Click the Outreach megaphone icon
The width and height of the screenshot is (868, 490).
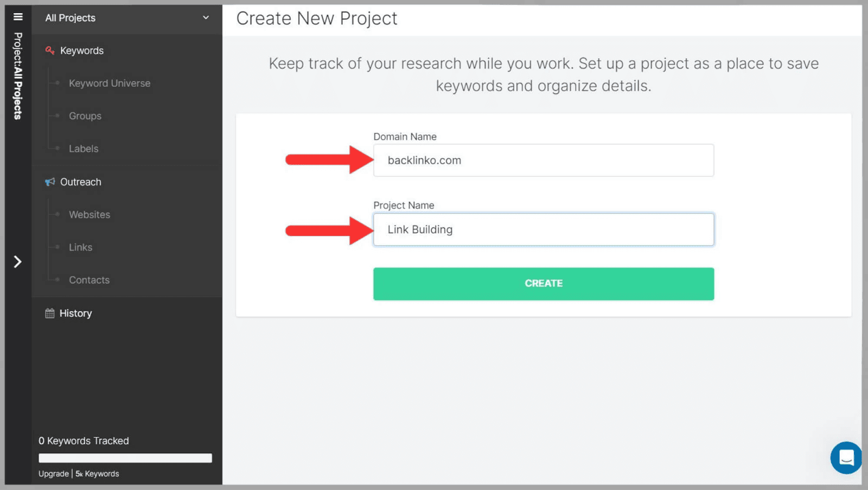pos(50,182)
